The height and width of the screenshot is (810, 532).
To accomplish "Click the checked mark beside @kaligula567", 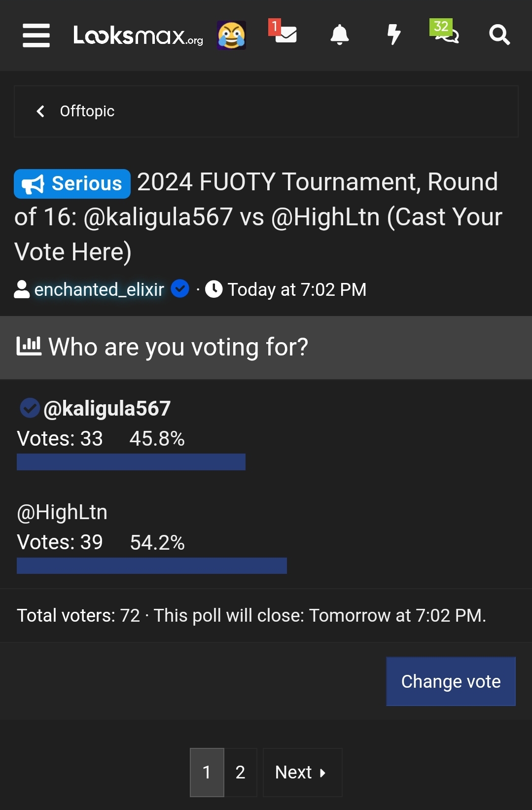I will click(x=30, y=408).
